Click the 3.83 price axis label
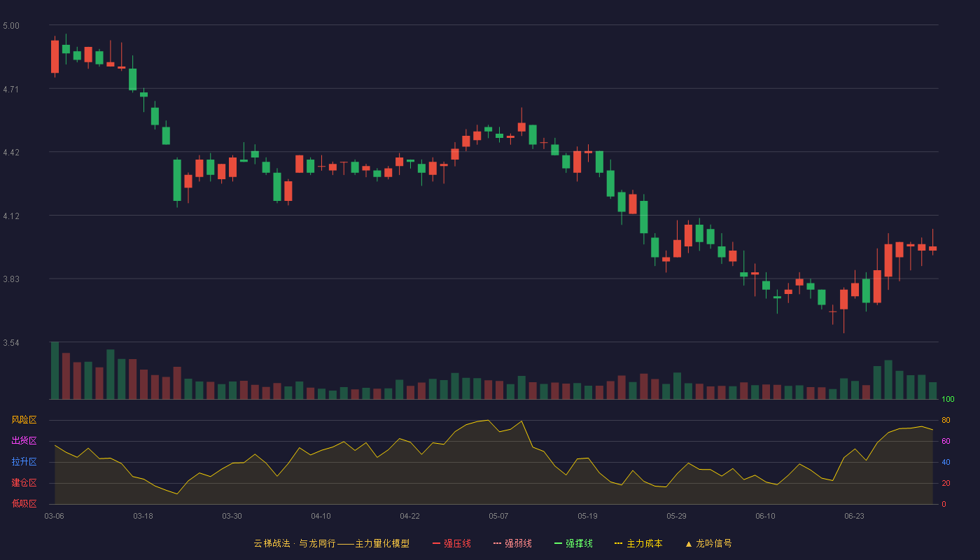The width and height of the screenshot is (980, 560). [x=11, y=279]
